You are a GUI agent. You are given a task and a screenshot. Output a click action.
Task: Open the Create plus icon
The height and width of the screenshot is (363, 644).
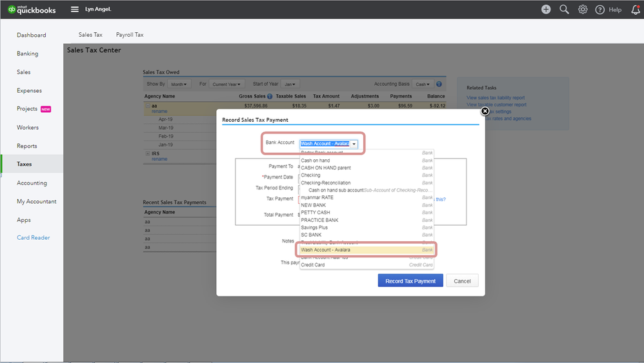(546, 10)
